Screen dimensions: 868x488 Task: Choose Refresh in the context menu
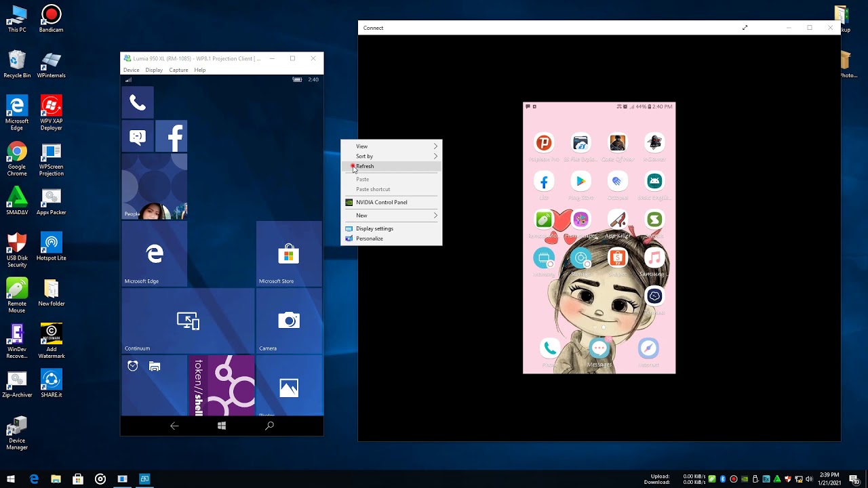click(x=391, y=166)
